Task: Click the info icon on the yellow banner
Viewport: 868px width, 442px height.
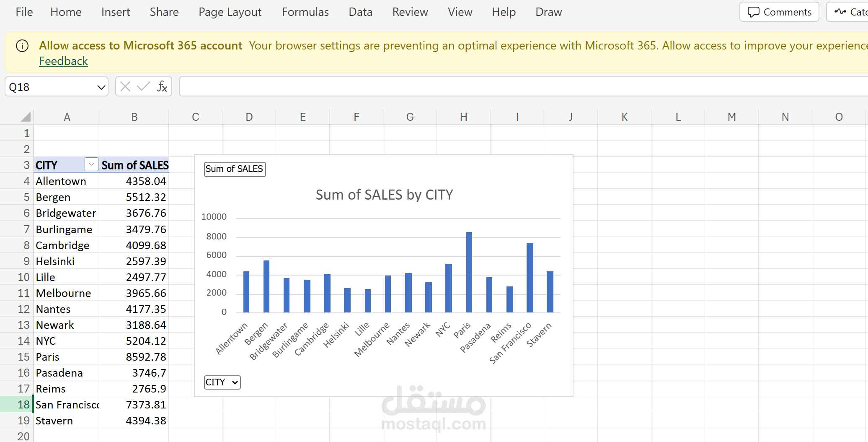Action: [22, 46]
